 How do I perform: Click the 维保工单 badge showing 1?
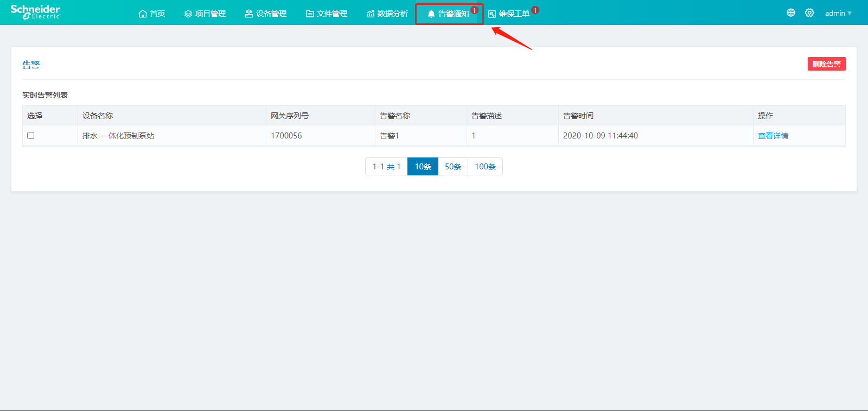coord(535,10)
